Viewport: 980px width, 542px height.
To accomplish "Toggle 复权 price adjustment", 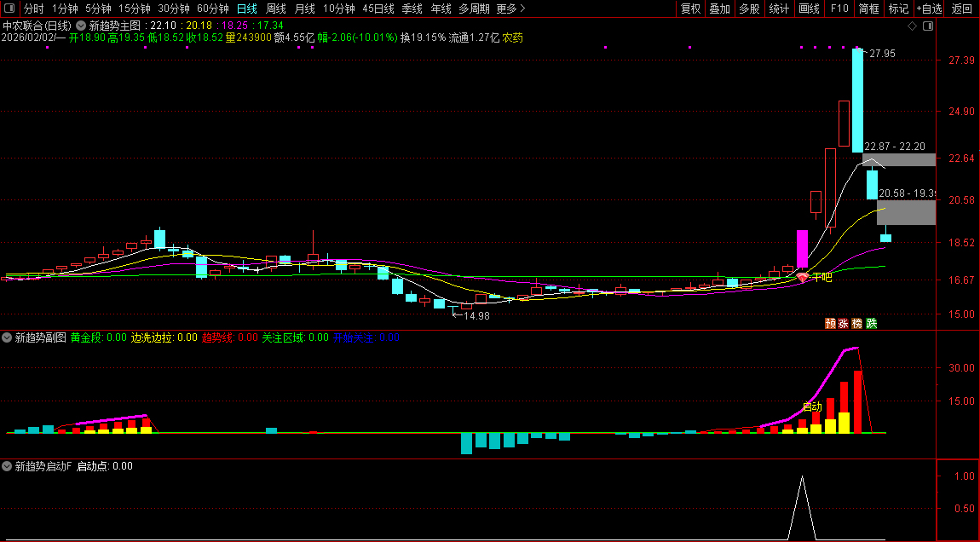I will 690,9.
